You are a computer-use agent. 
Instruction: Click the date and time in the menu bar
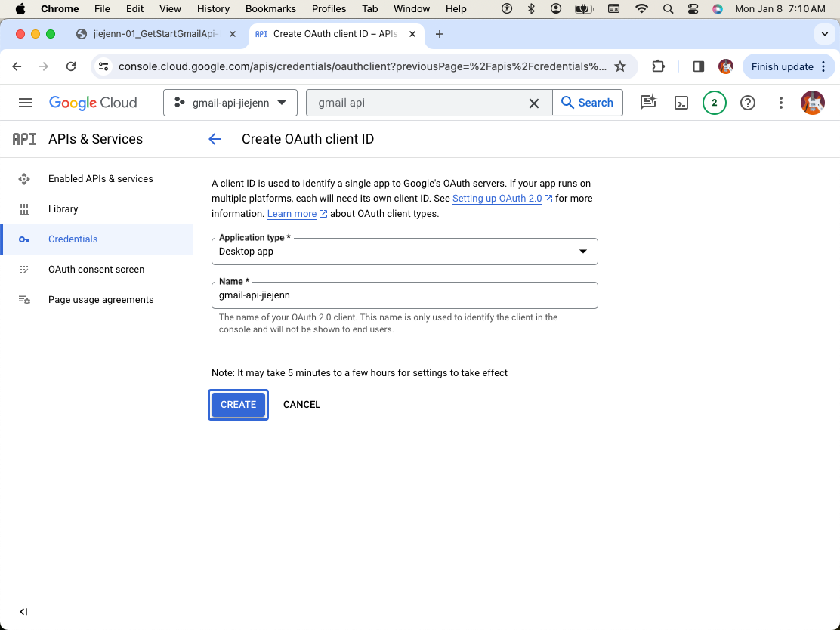(780, 8)
